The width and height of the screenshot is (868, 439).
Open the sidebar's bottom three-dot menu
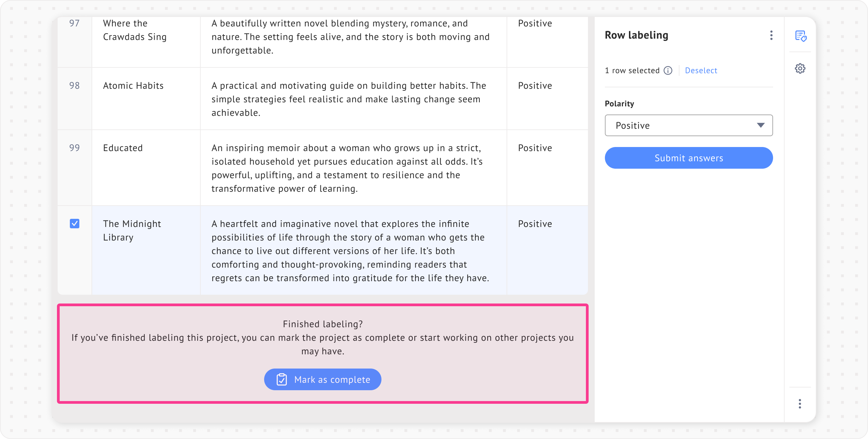pos(800,404)
